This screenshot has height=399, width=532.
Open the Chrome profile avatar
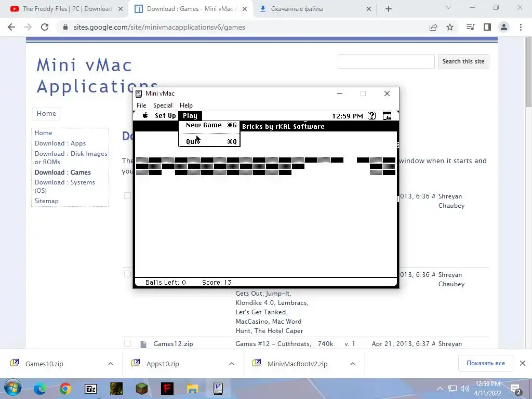pos(504,27)
